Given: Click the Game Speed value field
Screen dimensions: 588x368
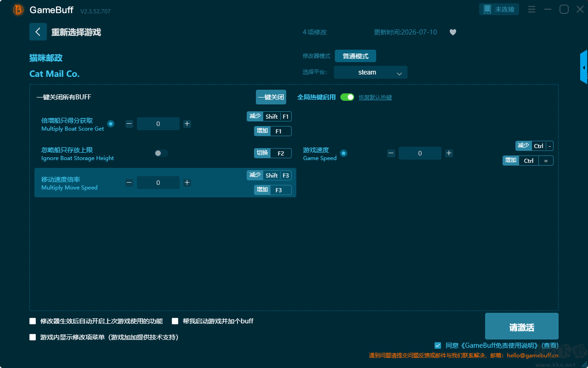Looking at the screenshot, I should tap(420, 153).
